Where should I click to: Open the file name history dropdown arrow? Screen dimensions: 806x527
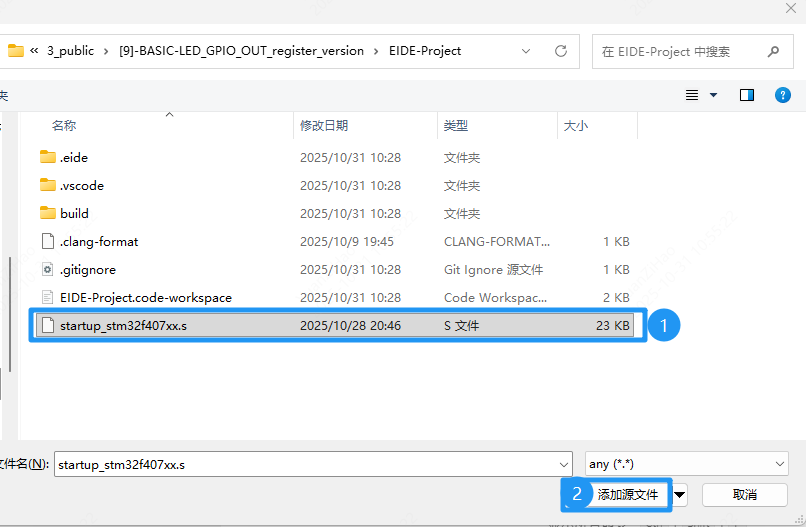(564, 465)
